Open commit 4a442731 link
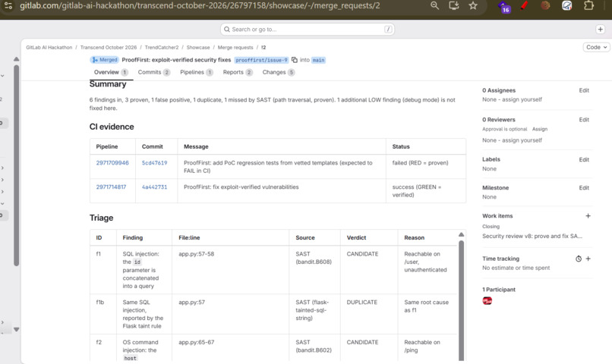 pyautogui.click(x=155, y=187)
